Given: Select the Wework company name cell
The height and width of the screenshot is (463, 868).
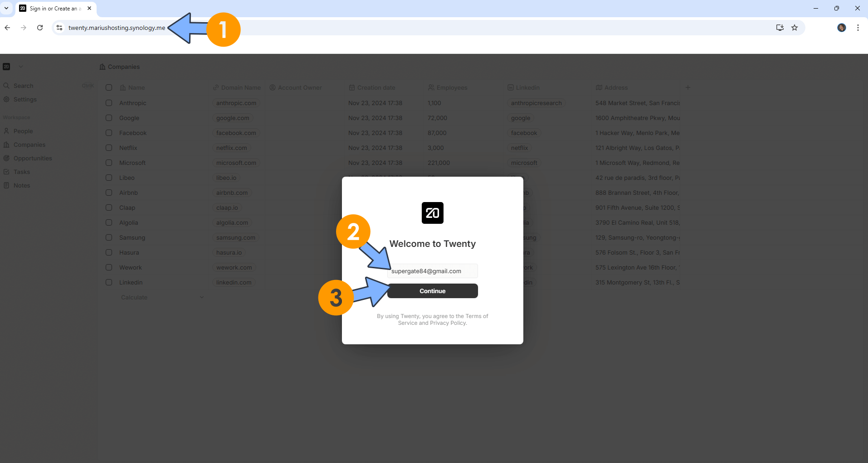Looking at the screenshot, I should coord(131,267).
